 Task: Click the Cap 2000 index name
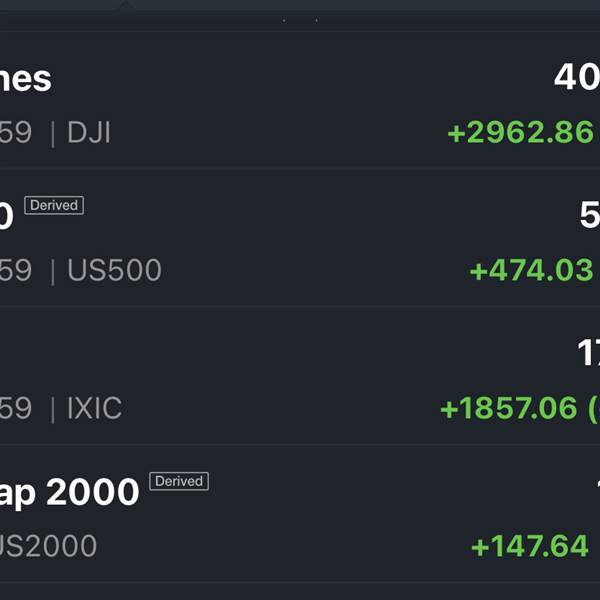click(x=69, y=493)
